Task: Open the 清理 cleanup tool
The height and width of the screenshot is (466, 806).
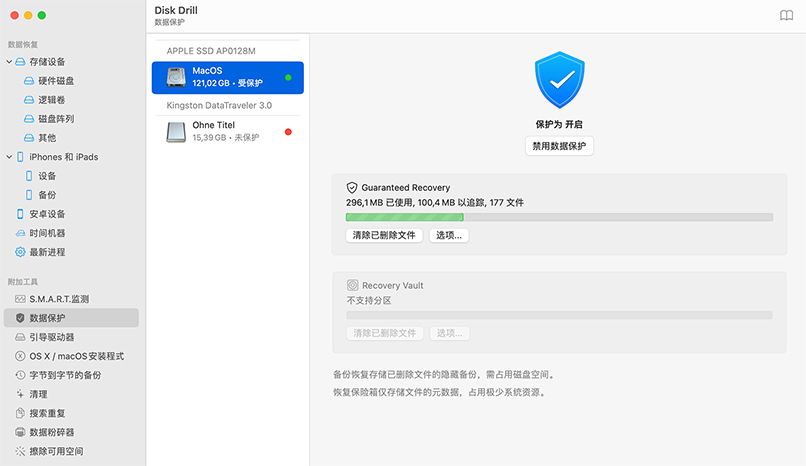Action: coord(38,394)
